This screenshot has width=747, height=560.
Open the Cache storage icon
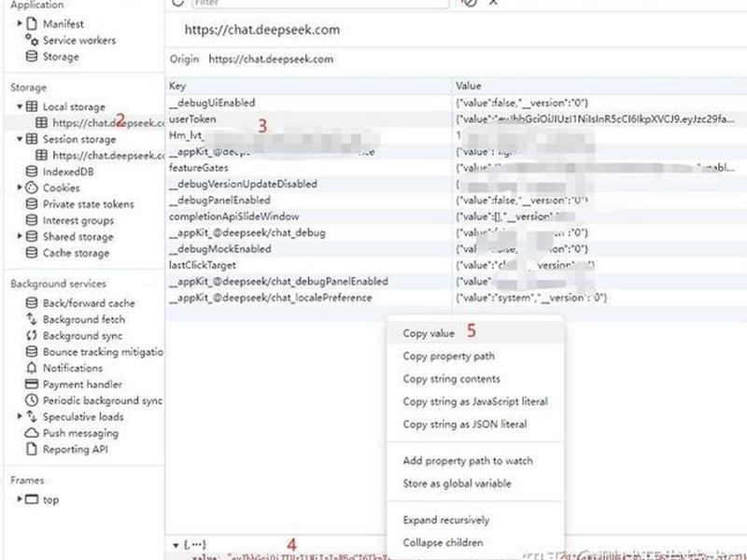coord(32,252)
